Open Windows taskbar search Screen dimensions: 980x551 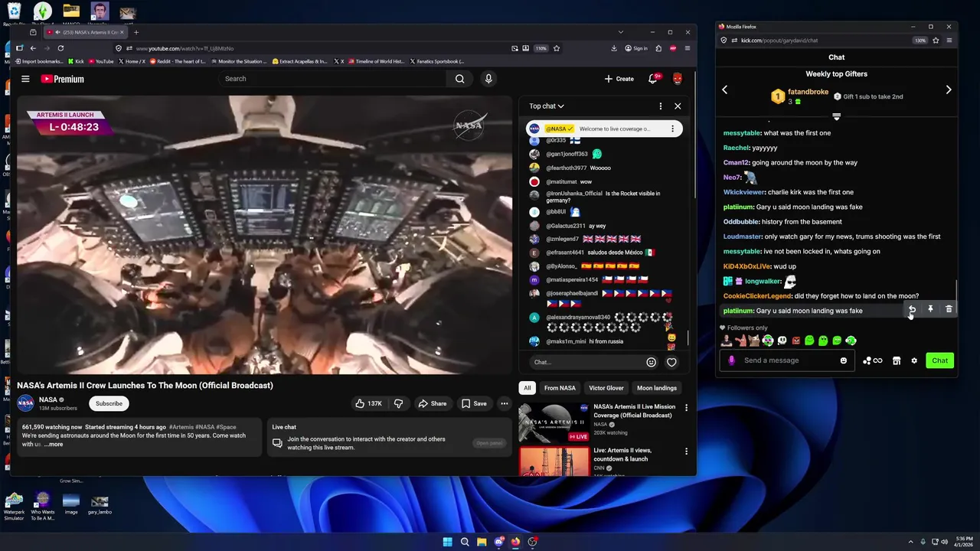[465, 542]
